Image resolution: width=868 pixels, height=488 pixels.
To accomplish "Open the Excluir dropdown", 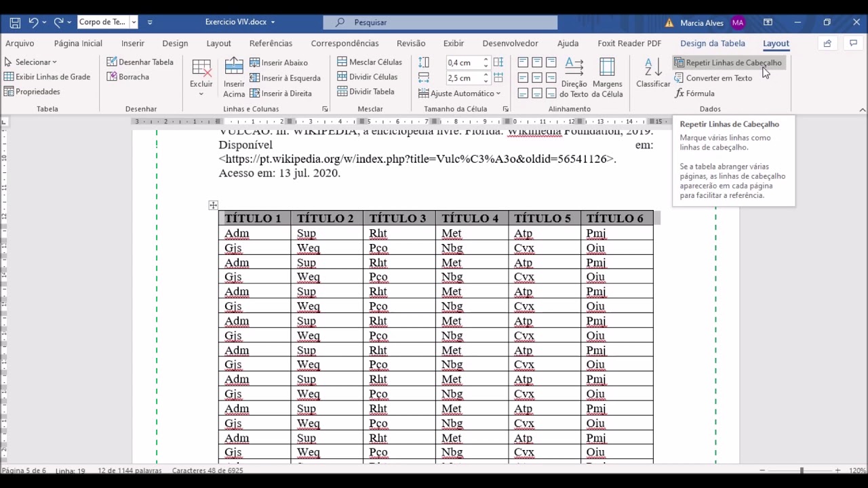I will click(201, 77).
